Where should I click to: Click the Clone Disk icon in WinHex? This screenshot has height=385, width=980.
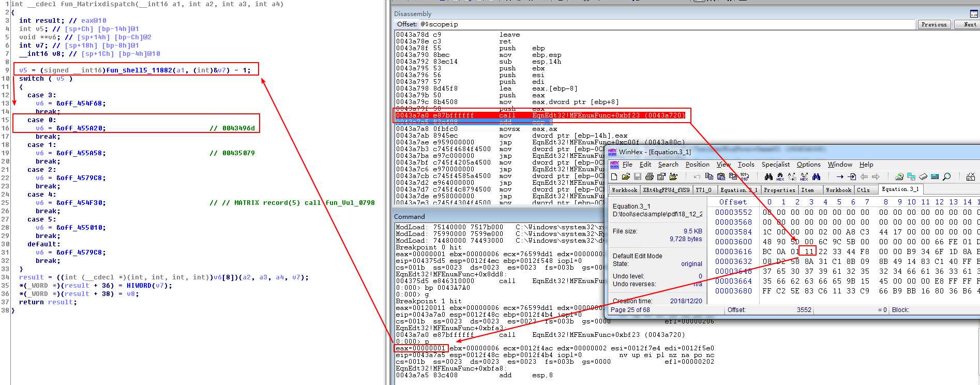911,177
